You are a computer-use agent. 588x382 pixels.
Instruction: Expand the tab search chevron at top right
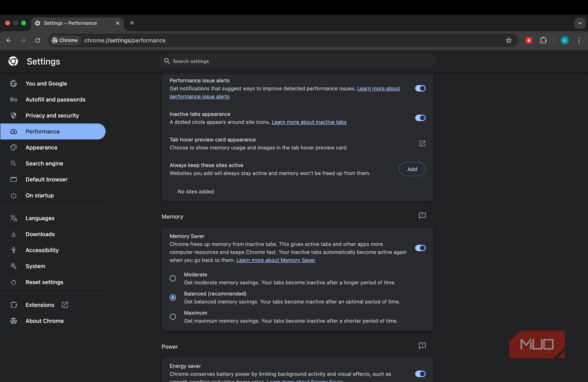click(580, 23)
